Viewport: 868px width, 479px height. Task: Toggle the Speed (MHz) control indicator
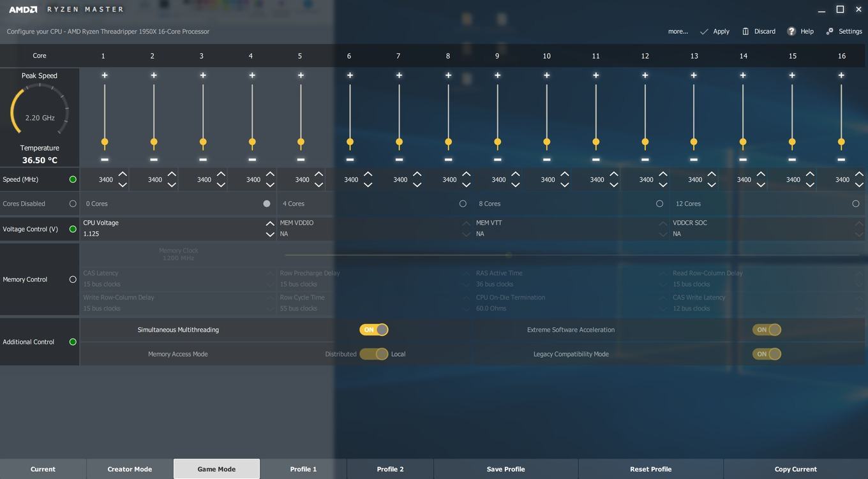(x=73, y=179)
